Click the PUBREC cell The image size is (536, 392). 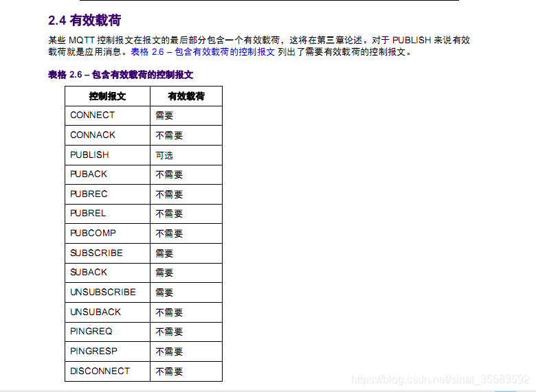click(107, 194)
